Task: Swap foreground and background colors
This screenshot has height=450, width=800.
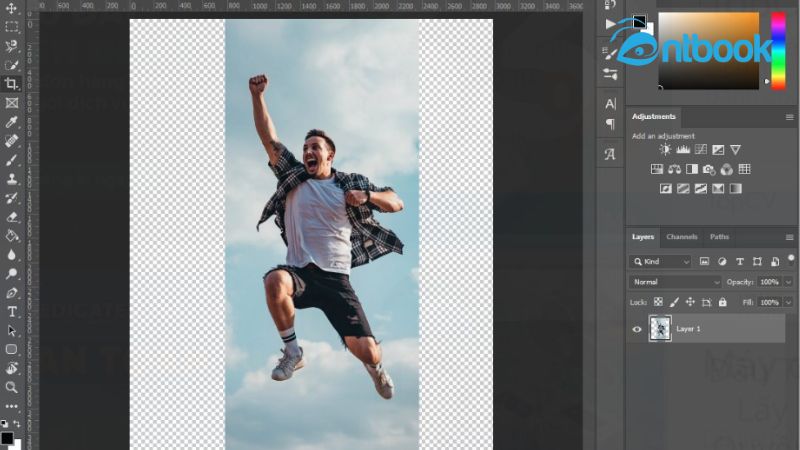Action: 17,423
